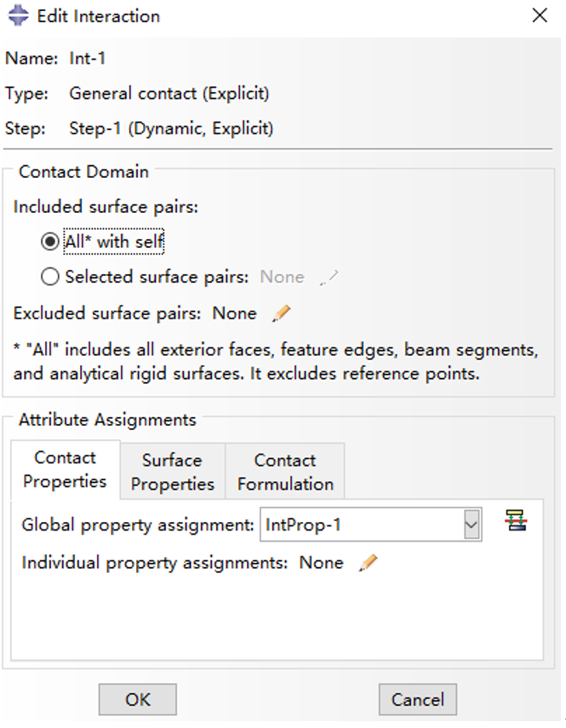The height and width of the screenshot is (728, 566).
Task: Click the "Edit Interaction" title bar text
Action: click(98, 16)
